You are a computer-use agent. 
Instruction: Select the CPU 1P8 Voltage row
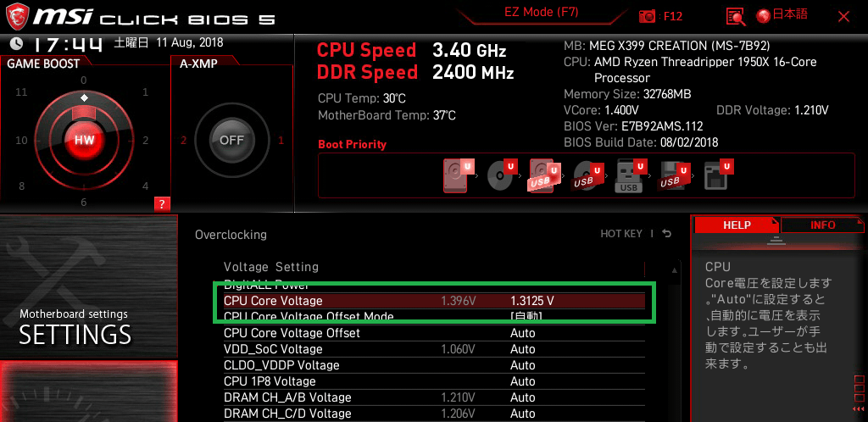(x=434, y=381)
